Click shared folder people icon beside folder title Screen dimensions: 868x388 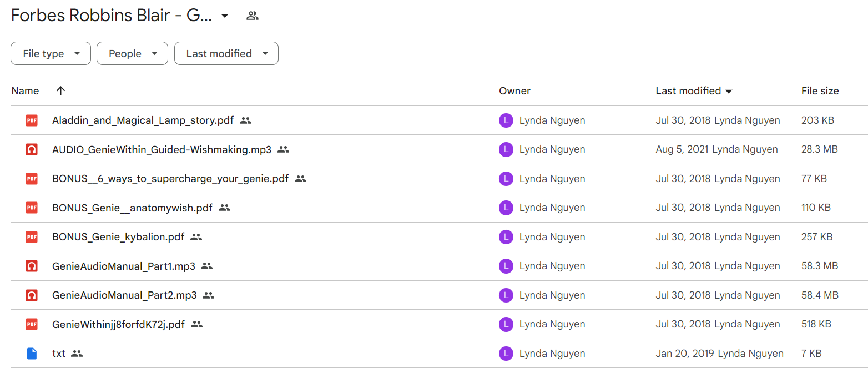click(253, 16)
